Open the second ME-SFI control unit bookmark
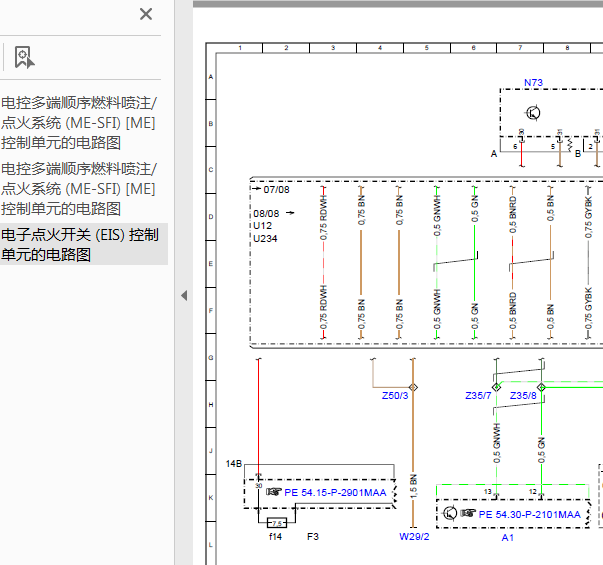The image size is (603, 565). 80,189
